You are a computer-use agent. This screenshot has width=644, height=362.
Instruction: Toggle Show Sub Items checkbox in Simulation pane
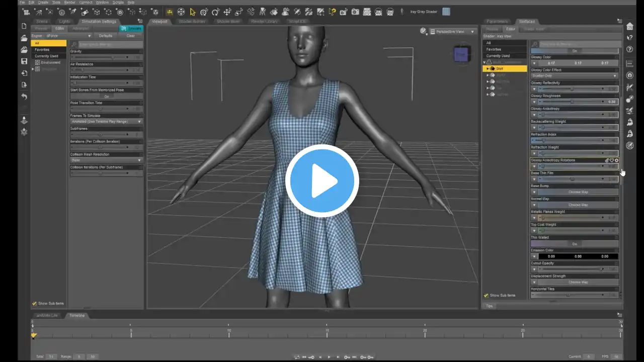coord(35,304)
